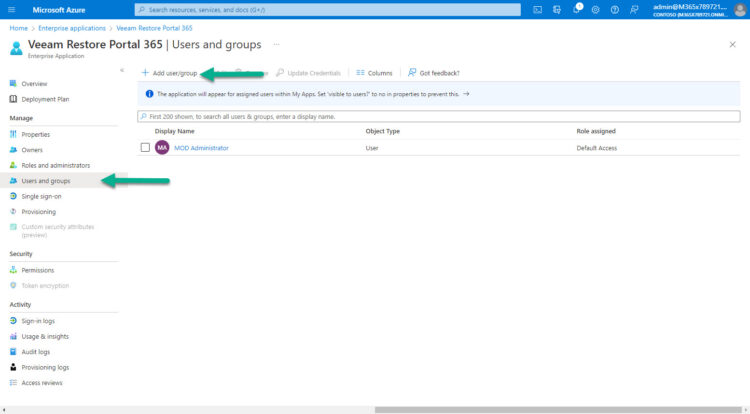Click the Properties icon in the sidebar

[x=13, y=134]
